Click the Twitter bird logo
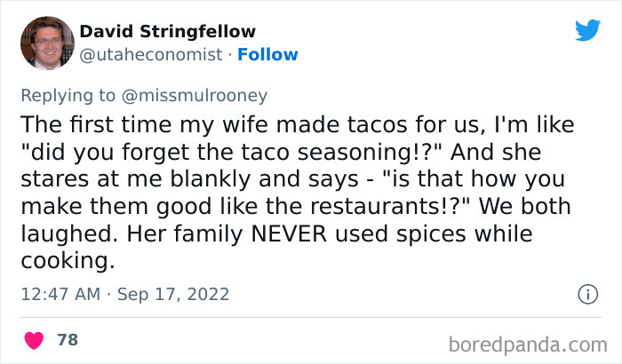The image size is (622, 364). coord(587,31)
